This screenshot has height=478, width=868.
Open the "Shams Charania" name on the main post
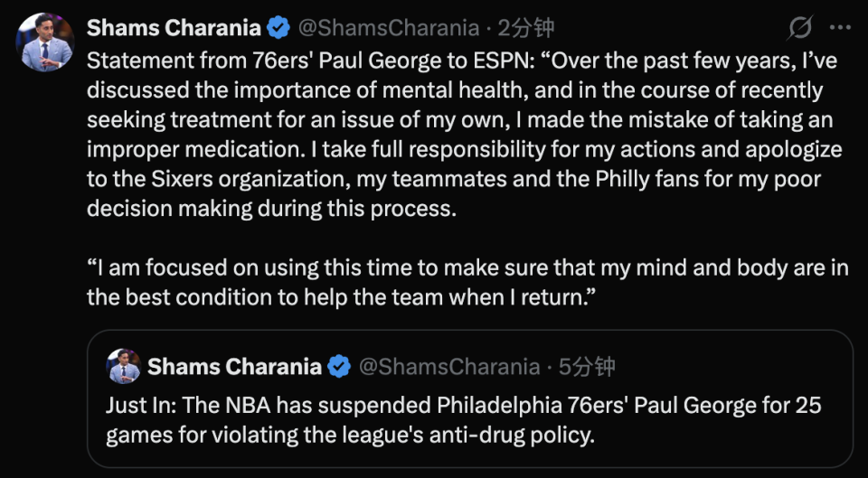(175, 29)
